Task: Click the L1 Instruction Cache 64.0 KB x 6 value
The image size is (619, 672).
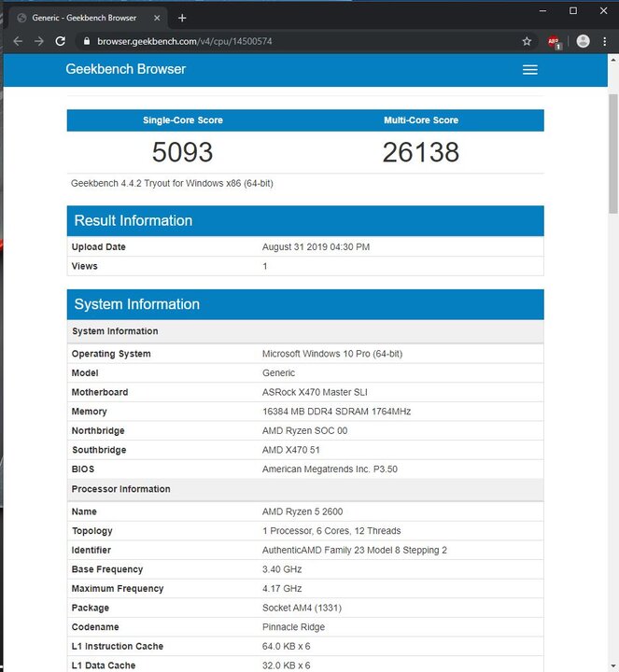Action: [x=286, y=646]
